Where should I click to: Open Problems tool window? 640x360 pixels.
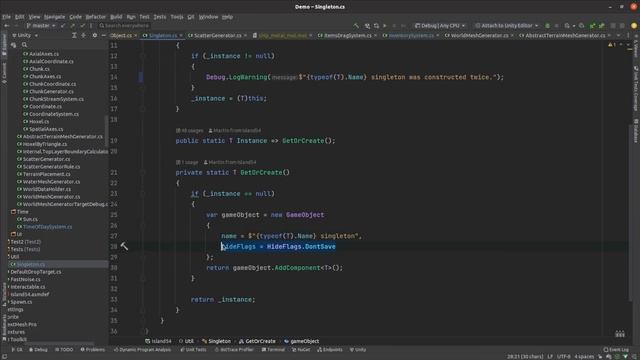coord(93,350)
